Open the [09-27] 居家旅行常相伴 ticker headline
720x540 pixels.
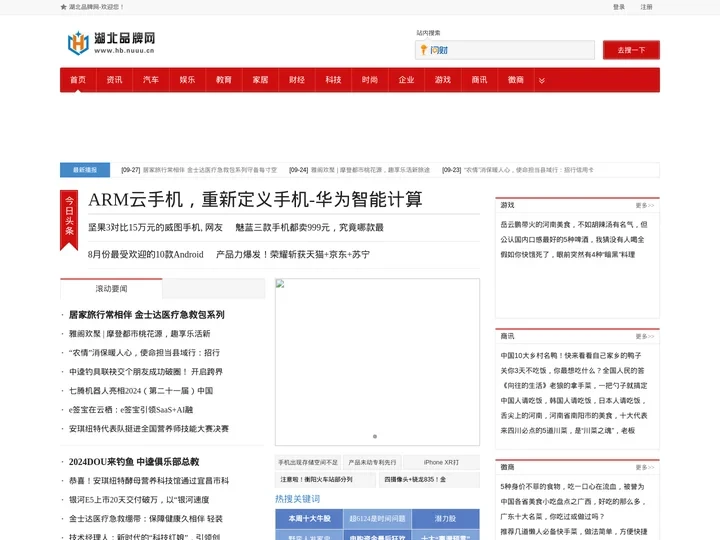pyautogui.click(x=199, y=170)
